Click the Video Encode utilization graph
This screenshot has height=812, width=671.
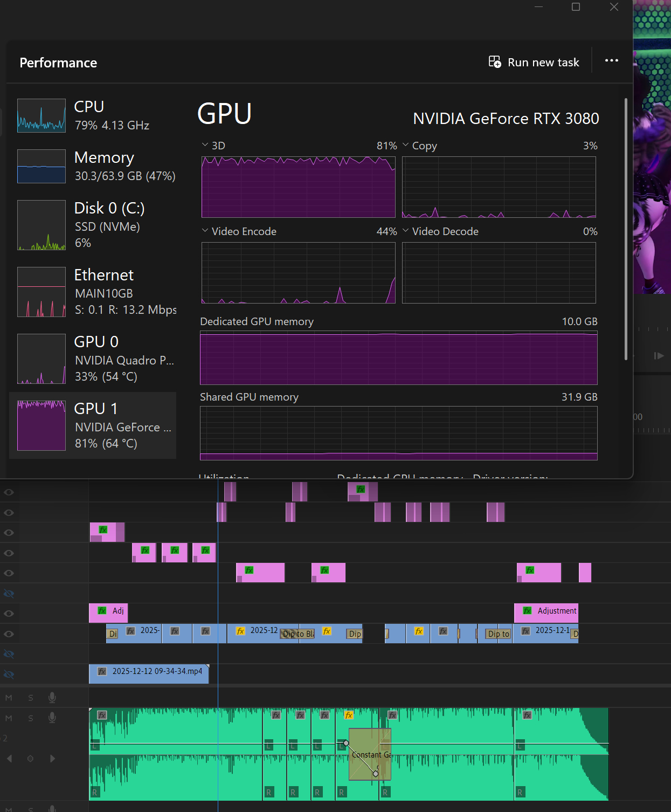[299, 273]
